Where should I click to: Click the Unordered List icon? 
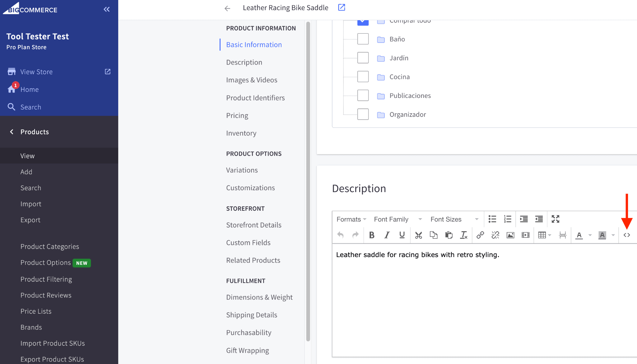(492, 219)
